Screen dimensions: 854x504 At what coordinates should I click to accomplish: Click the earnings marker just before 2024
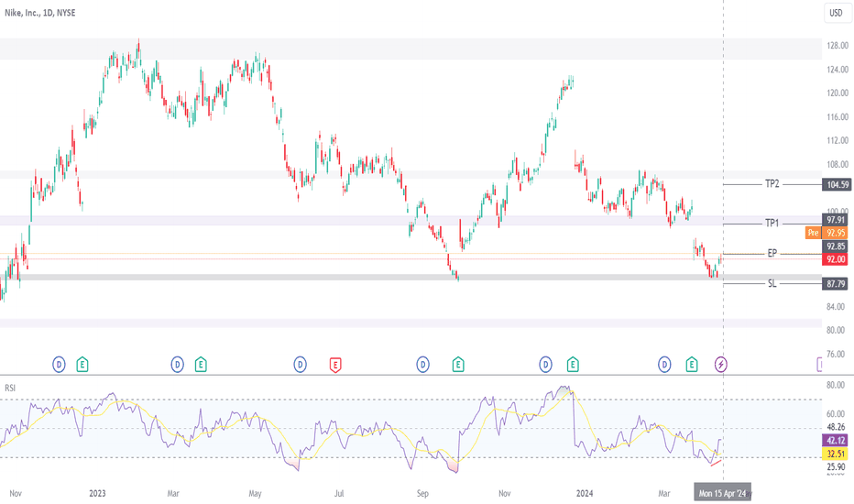point(573,364)
